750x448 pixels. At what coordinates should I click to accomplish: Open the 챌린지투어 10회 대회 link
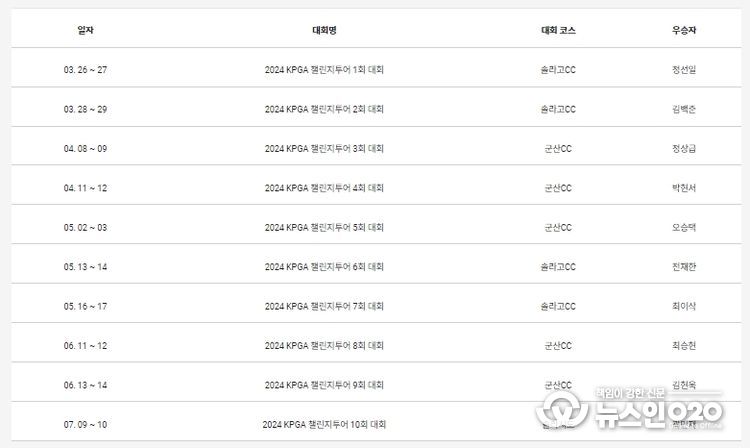(324, 425)
